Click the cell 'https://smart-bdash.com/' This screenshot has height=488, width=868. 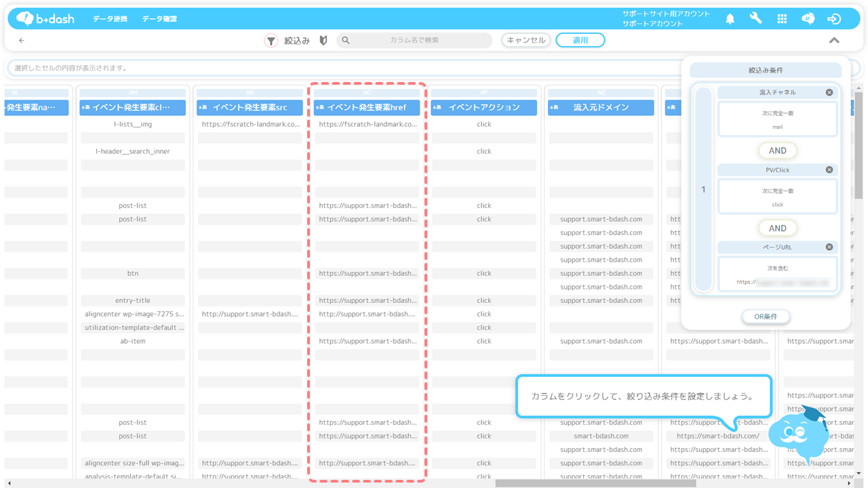(718, 436)
